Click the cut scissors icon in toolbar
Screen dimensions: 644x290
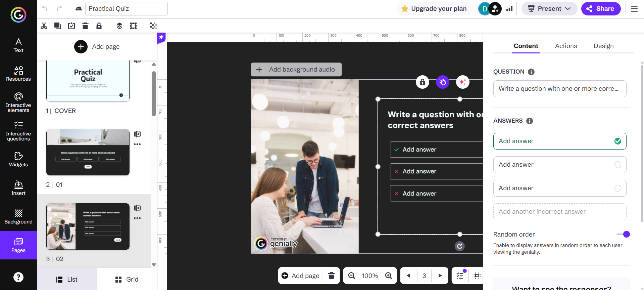coord(44,26)
